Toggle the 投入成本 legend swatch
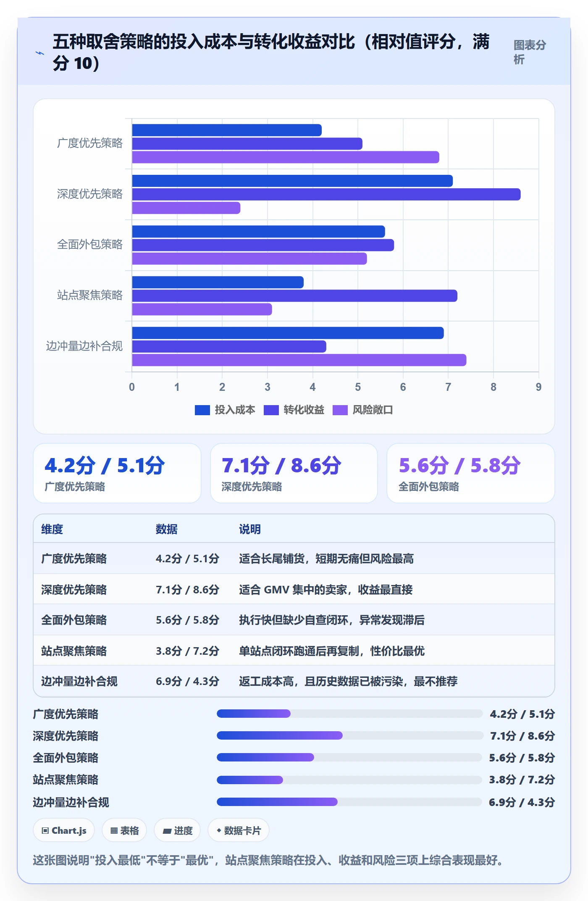 click(x=202, y=410)
